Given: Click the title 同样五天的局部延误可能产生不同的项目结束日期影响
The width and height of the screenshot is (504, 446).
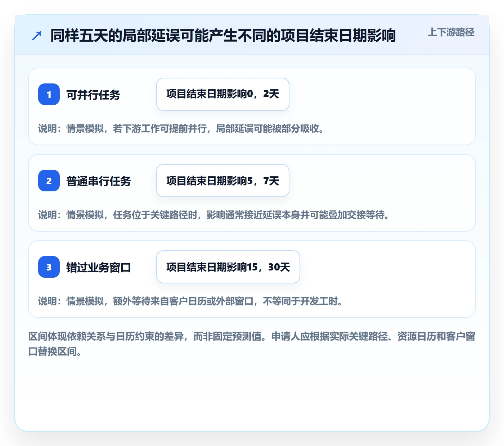Looking at the screenshot, I should coord(223,36).
